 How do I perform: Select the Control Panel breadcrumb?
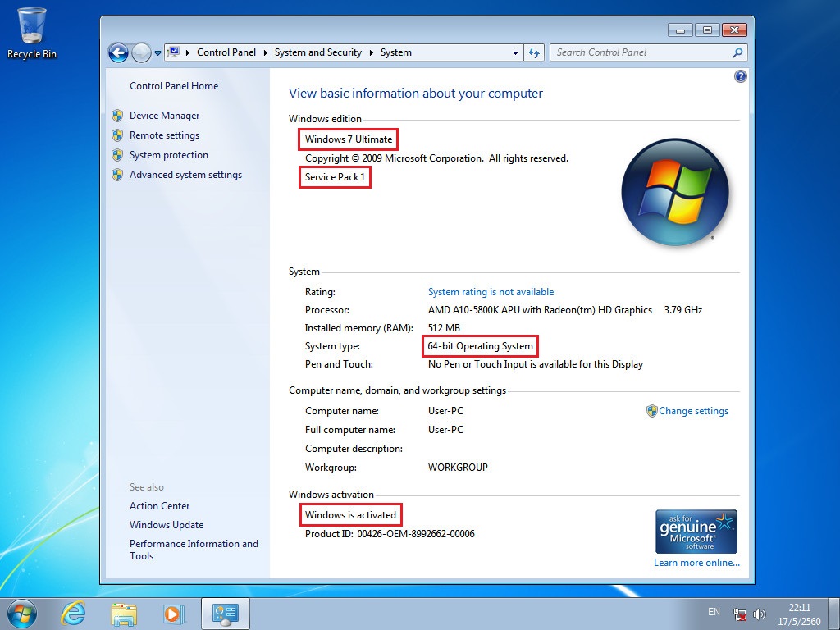click(226, 52)
